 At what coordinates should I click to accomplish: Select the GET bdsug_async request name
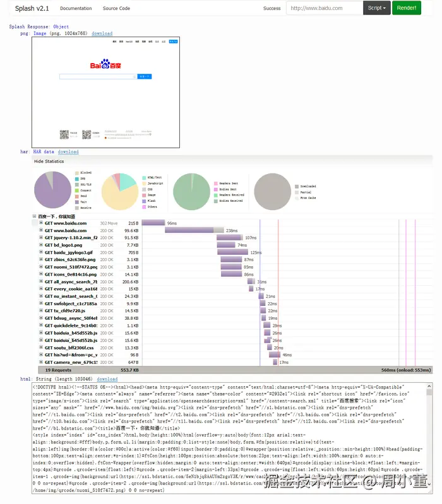(x=71, y=318)
